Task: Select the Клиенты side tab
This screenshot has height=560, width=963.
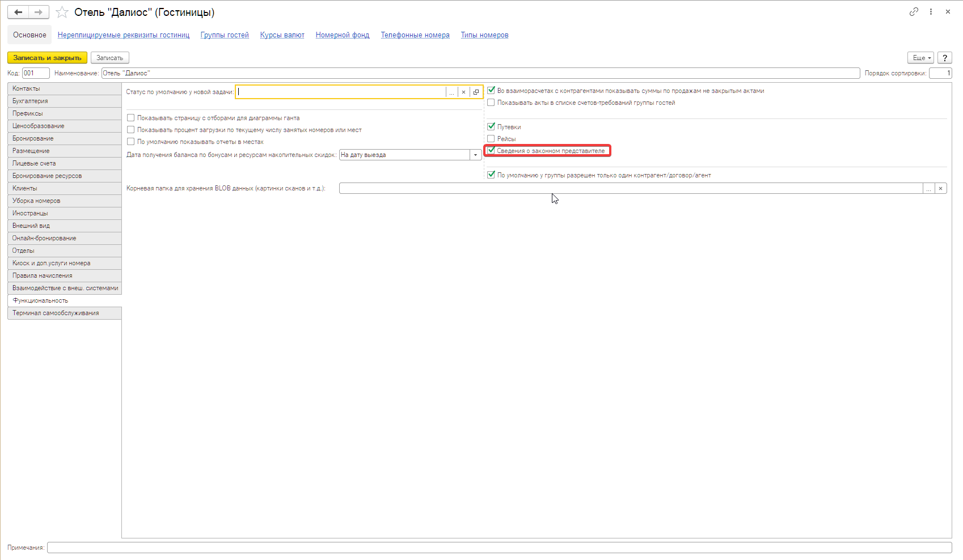Action: click(65, 188)
